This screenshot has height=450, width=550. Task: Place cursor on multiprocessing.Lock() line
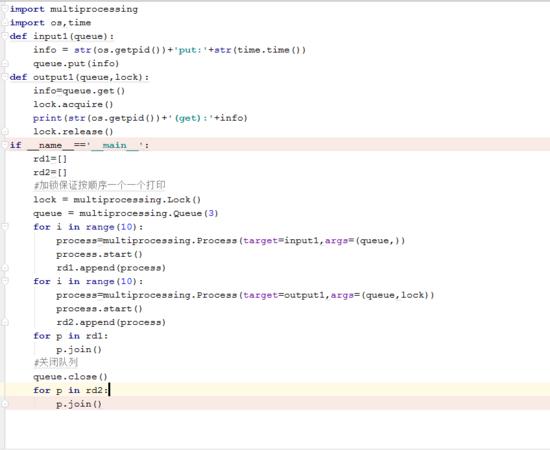[x=117, y=200]
